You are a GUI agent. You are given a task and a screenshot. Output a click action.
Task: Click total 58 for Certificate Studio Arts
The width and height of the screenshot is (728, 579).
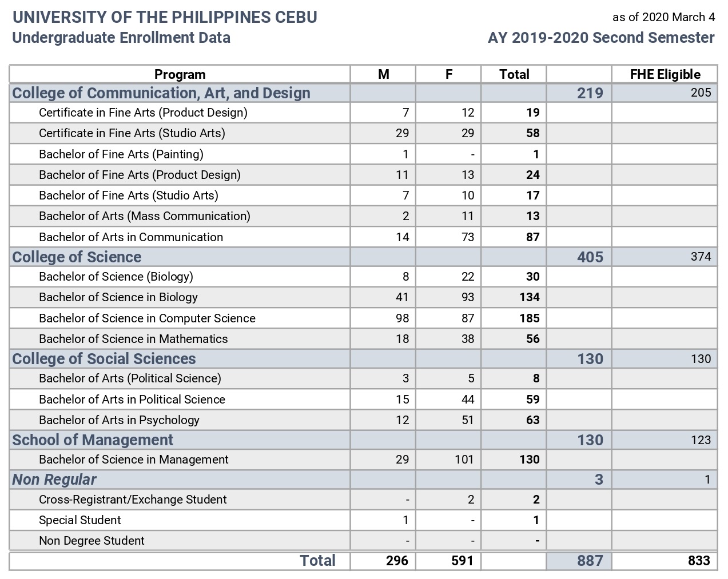click(x=532, y=133)
